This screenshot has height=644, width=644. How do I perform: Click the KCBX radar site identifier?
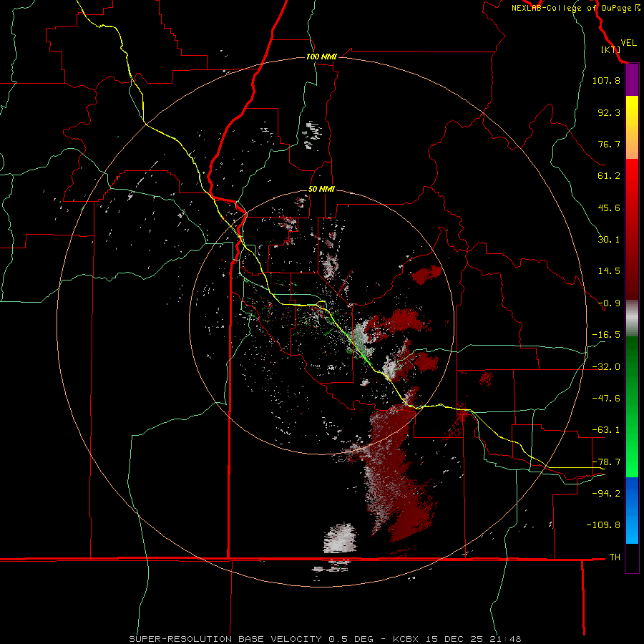(x=406, y=639)
